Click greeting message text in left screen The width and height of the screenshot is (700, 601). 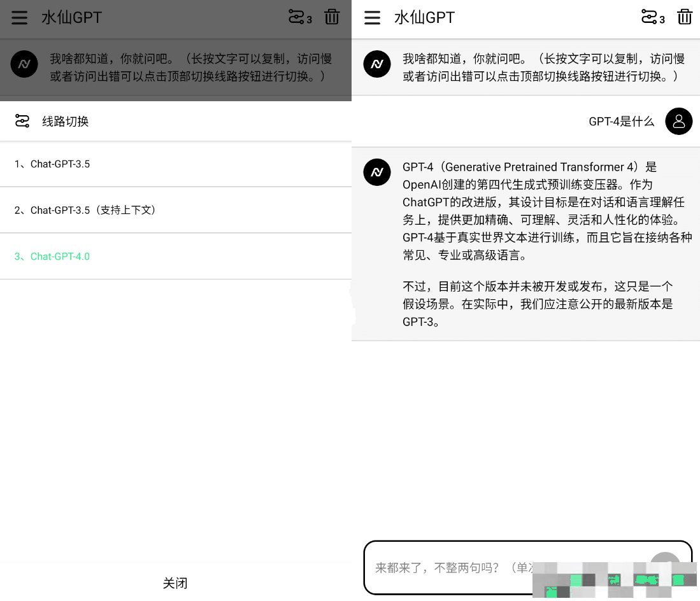tap(191, 67)
